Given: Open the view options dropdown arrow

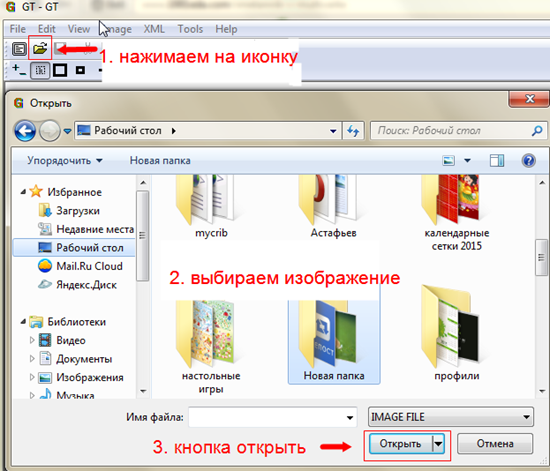Looking at the screenshot, I should [x=467, y=161].
